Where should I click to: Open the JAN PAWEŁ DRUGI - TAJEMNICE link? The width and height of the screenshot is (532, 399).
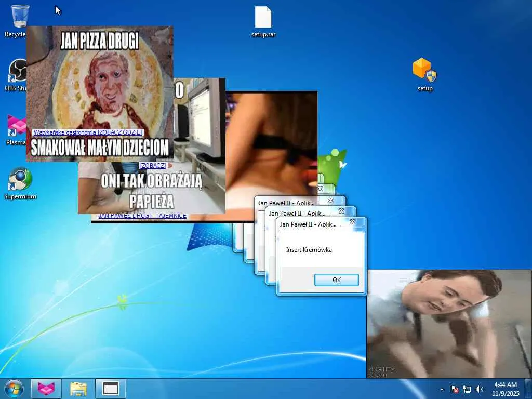click(142, 217)
